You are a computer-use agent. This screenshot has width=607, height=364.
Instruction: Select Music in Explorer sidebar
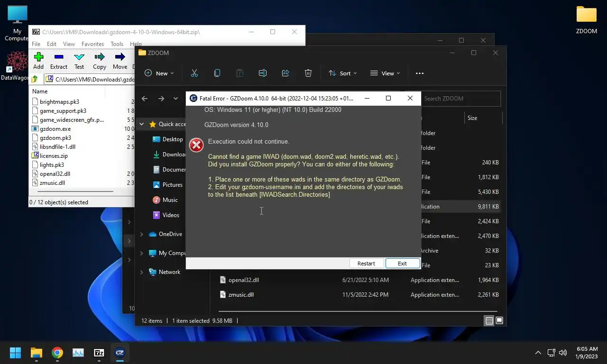coord(165,200)
